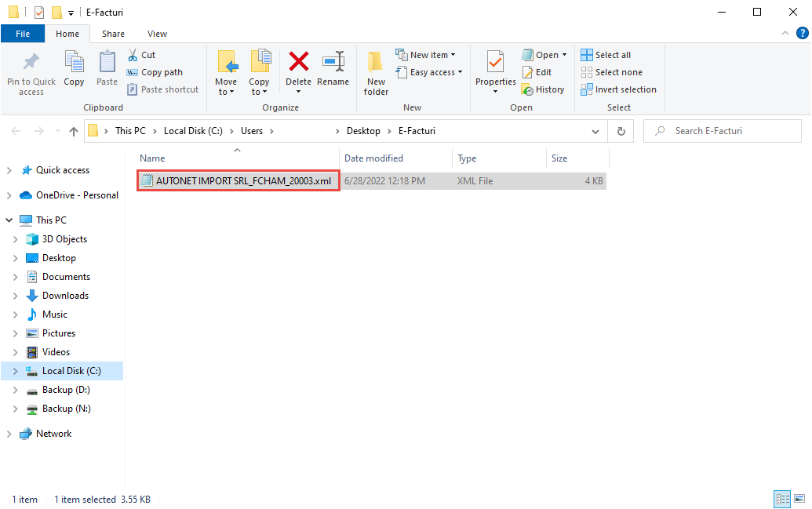Collapse the ribbon with the chevron

(x=785, y=33)
